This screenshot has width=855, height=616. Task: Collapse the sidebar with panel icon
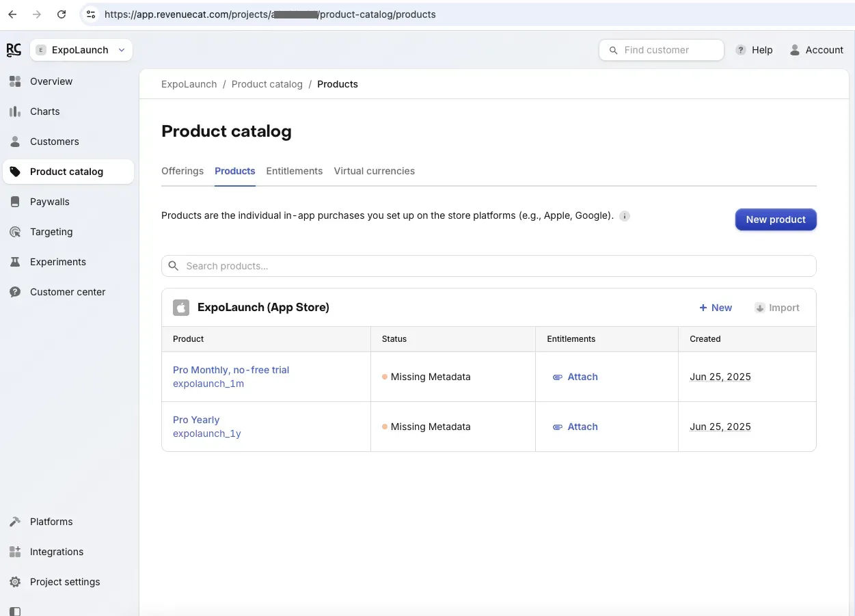15,611
